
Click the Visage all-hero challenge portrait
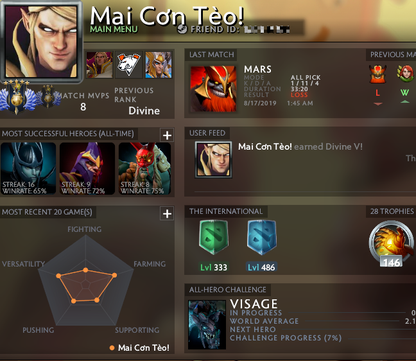pyautogui.click(x=207, y=325)
